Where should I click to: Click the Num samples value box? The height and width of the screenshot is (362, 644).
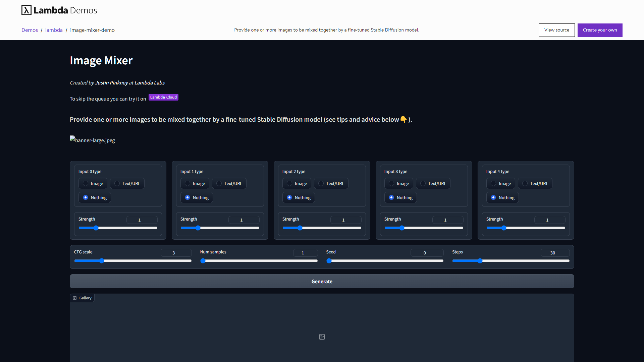(305, 253)
